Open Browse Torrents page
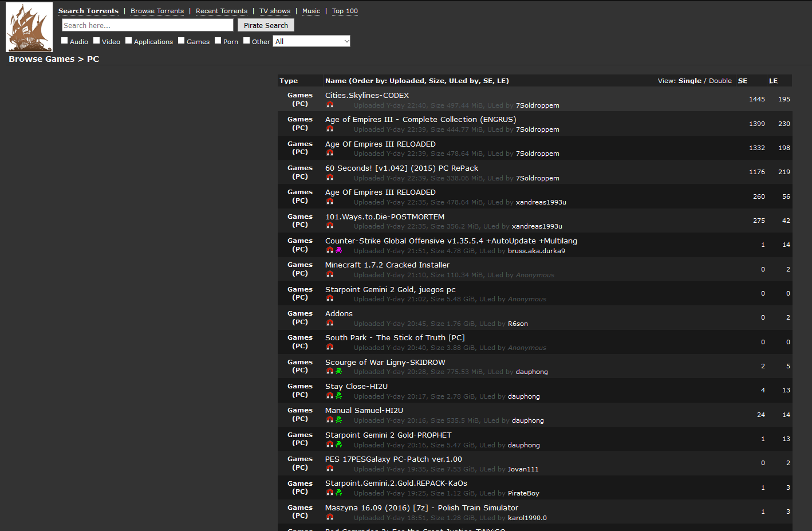Viewport: 812px width, 531px height. [157, 11]
